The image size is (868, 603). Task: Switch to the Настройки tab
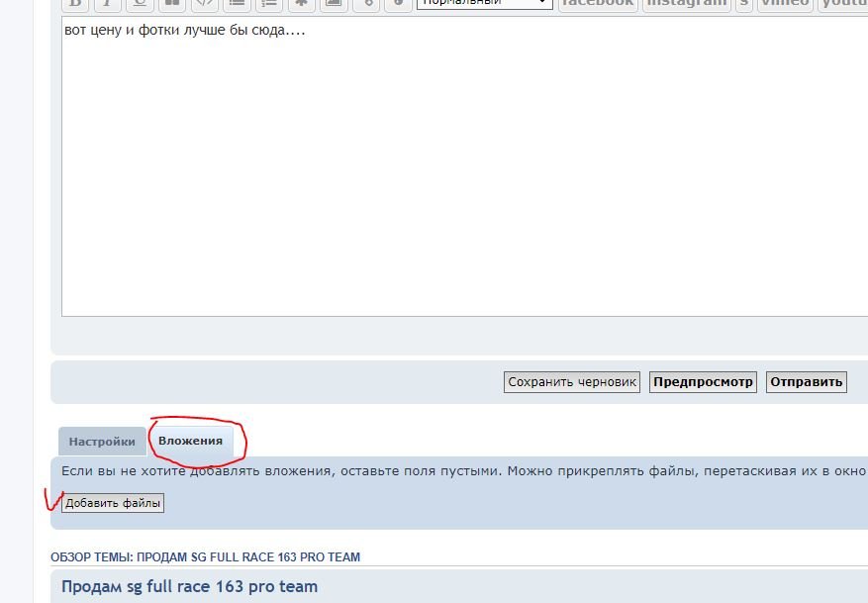click(x=102, y=442)
